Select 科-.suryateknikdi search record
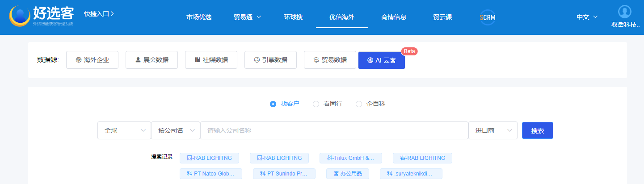Image resolution: width=644 pixels, height=184 pixels. click(x=411, y=174)
